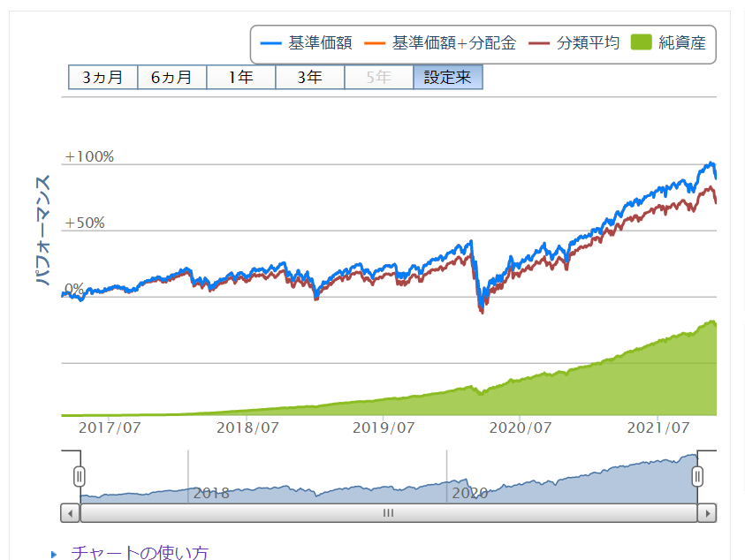
Task: Open the チャートの使い方 link
Action: click(140, 553)
